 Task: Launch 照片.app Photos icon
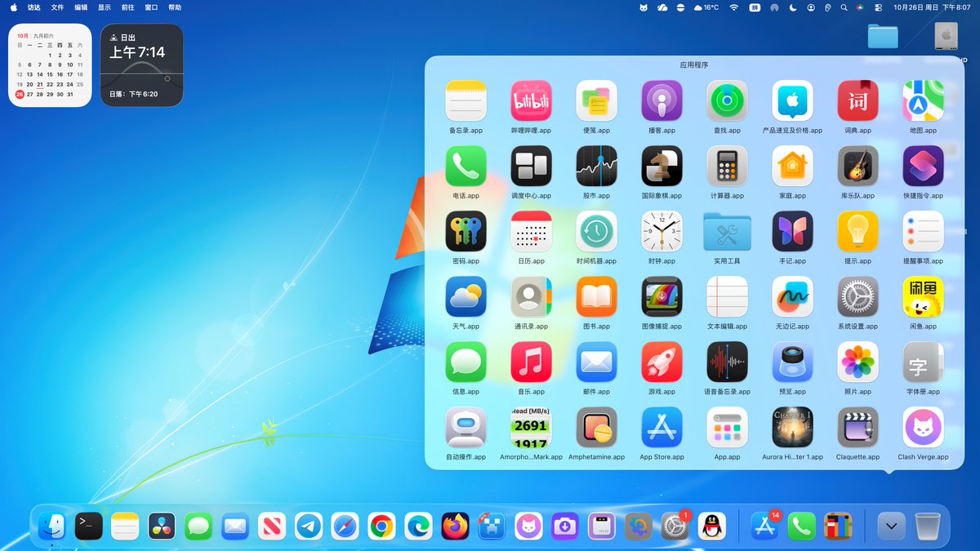click(857, 362)
